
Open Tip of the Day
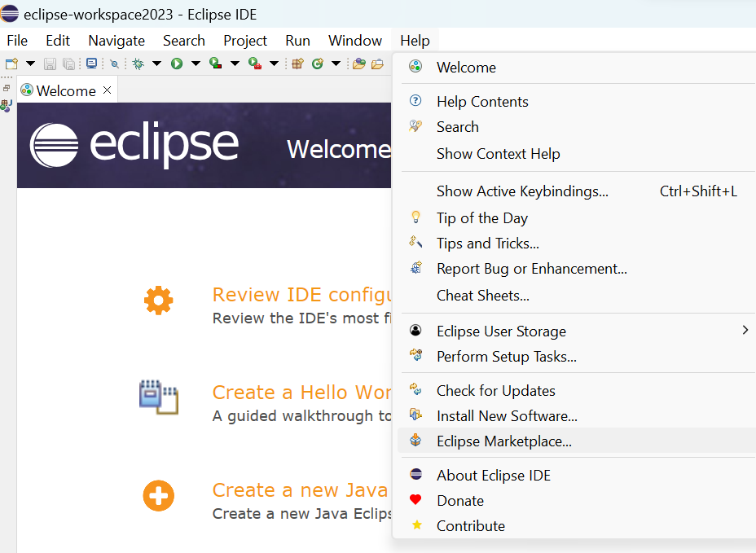point(577,218)
